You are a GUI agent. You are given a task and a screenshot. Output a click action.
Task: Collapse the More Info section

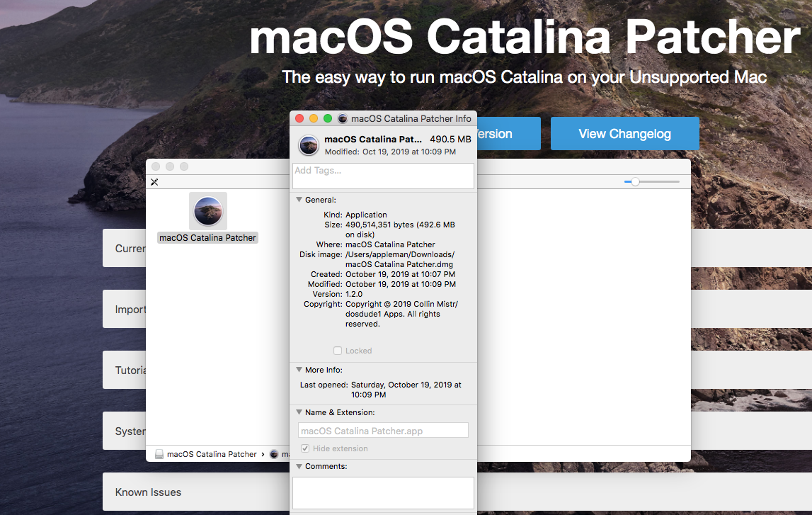tap(299, 369)
